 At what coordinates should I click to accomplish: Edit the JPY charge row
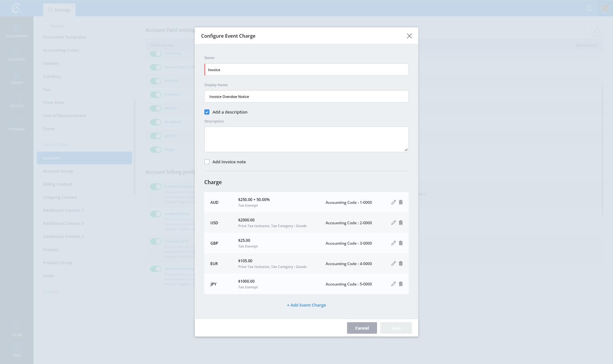click(x=393, y=284)
